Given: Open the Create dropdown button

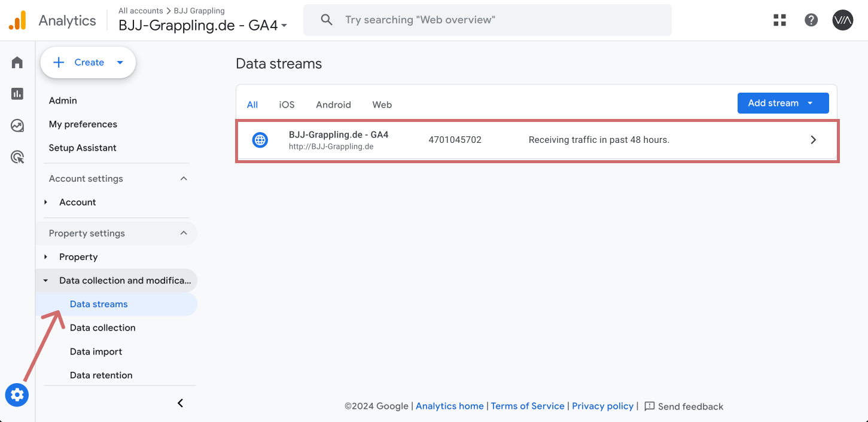Looking at the screenshot, I should tap(88, 62).
